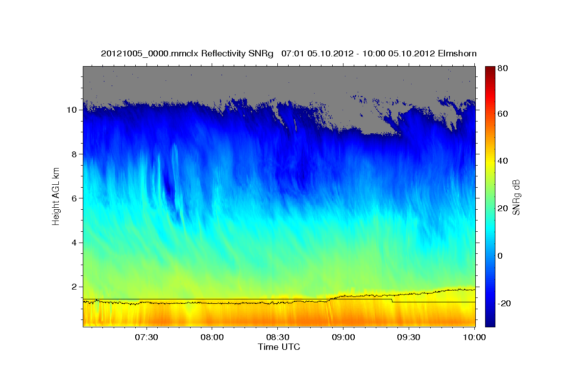588x392 pixels.
Task: Click the colorbar label '60'
Action: pyautogui.click(x=502, y=114)
